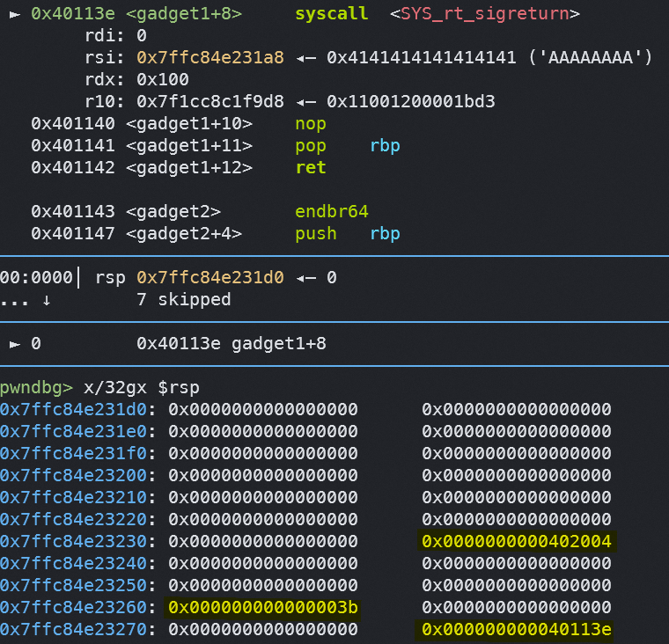Click memory address 0x7ffc84e23200:
The image size is (669, 644).
pyautogui.click(x=78, y=475)
